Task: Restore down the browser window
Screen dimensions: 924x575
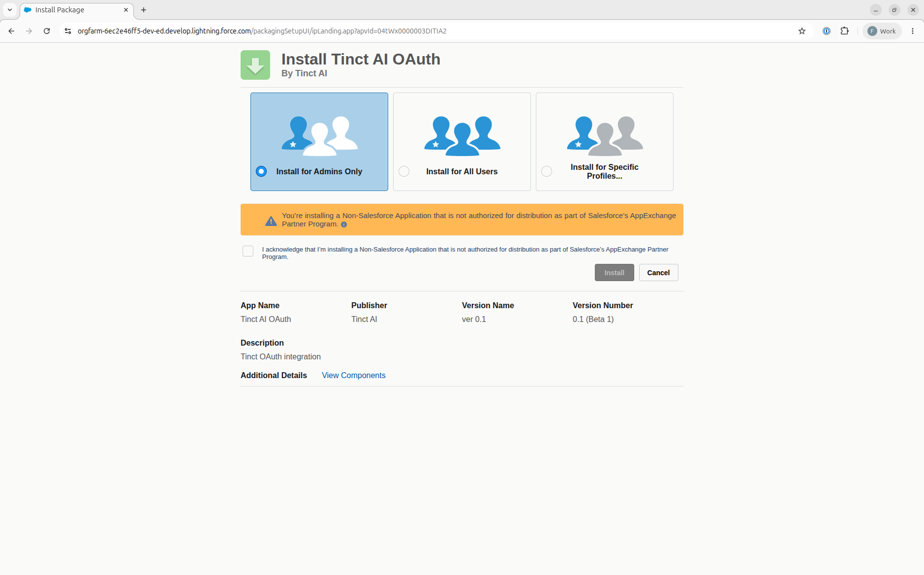Action: click(894, 10)
